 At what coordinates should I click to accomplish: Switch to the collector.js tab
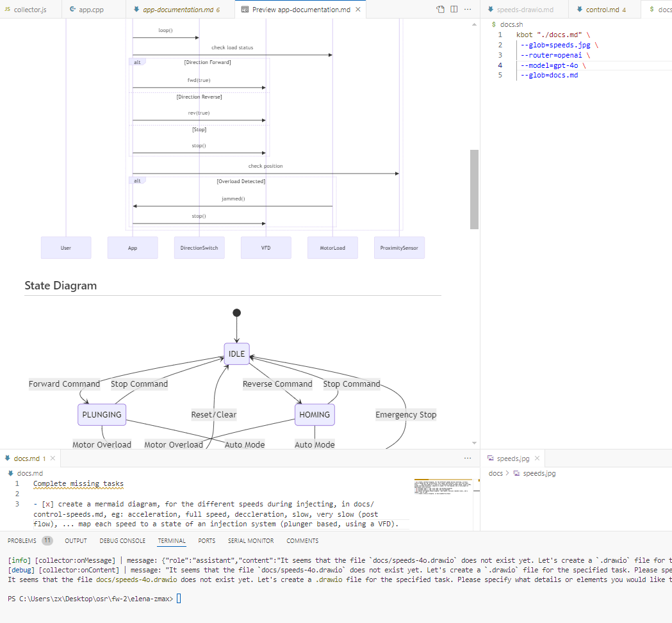30,10
